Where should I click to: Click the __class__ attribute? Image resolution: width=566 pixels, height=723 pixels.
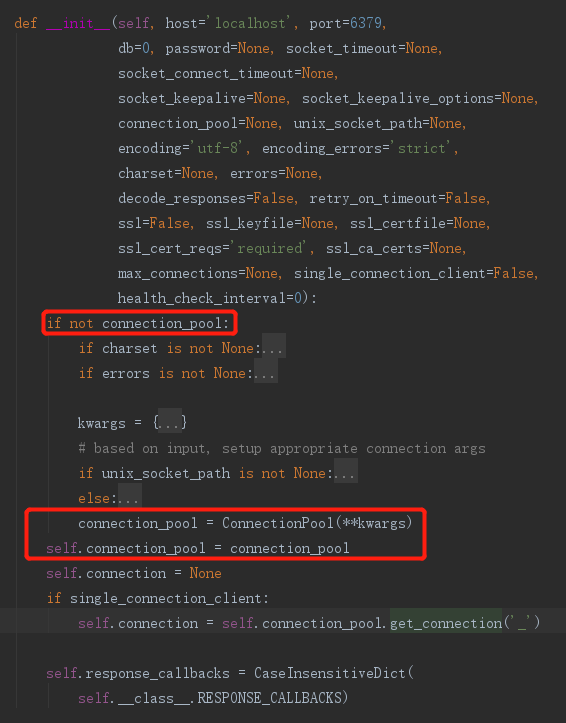[154, 698]
